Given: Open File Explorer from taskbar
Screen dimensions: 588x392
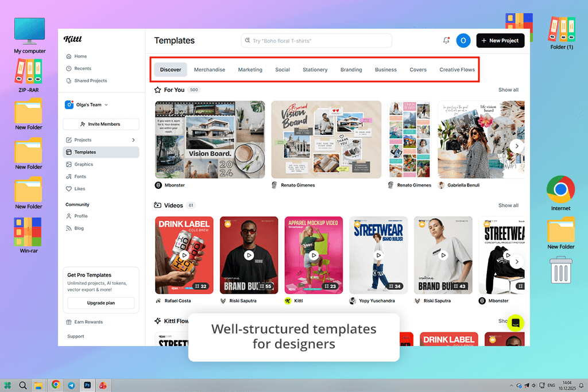Looking at the screenshot, I should pos(38,385).
